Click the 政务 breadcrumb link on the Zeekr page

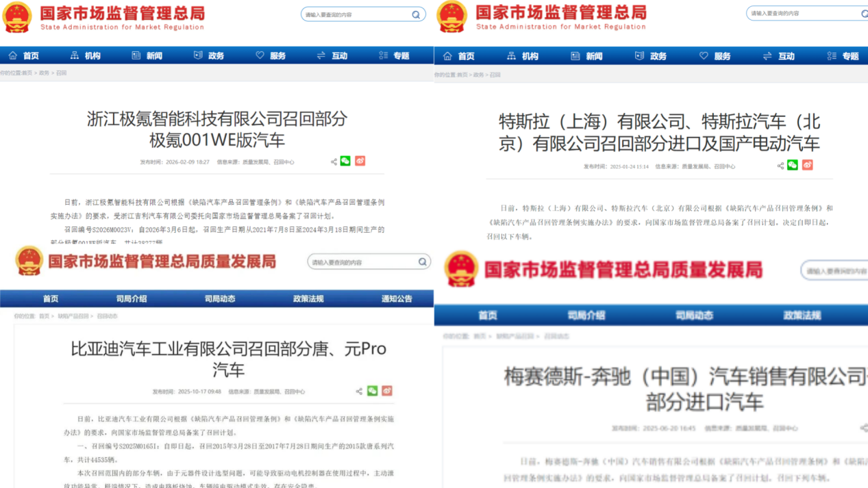pos(44,73)
